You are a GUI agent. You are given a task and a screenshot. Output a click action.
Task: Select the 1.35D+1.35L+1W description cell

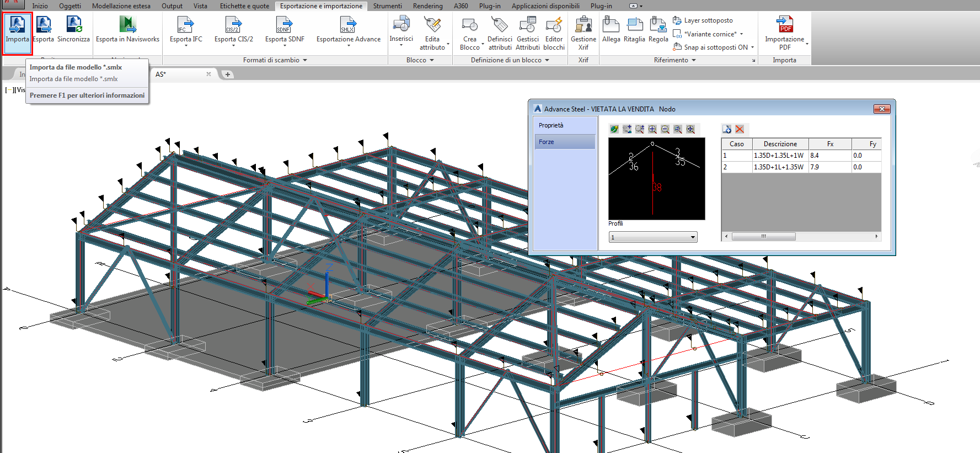(780, 156)
